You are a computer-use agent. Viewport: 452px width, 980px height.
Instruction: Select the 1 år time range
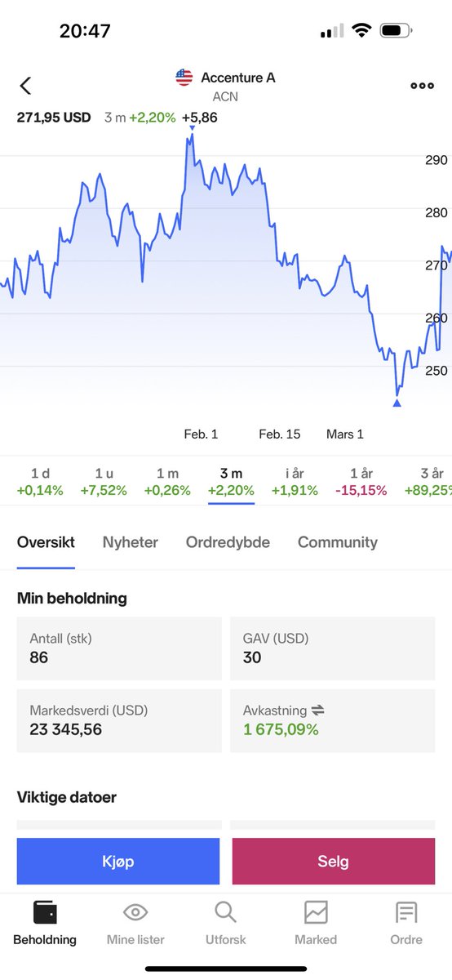click(361, 482)
